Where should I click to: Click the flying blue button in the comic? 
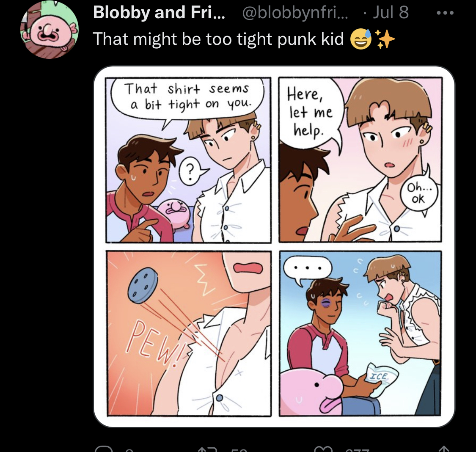pyautogui.click(x=143, y=285)
